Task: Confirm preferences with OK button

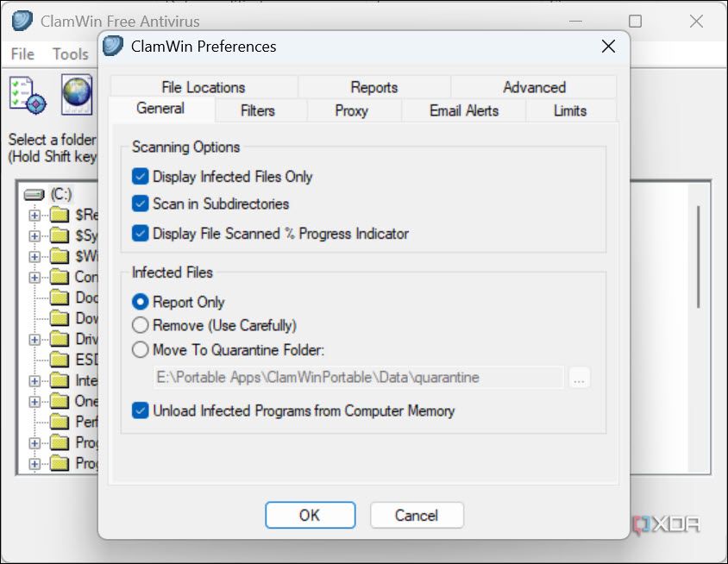Action: [x=311, y=515]
